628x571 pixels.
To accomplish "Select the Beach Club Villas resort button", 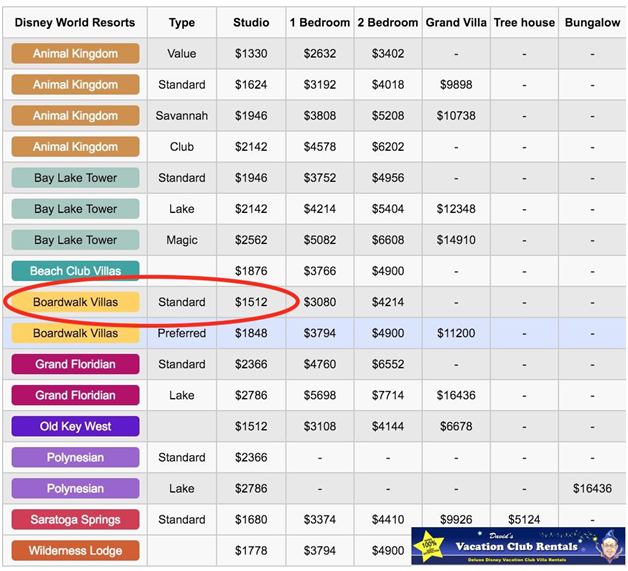I will 75,271.
